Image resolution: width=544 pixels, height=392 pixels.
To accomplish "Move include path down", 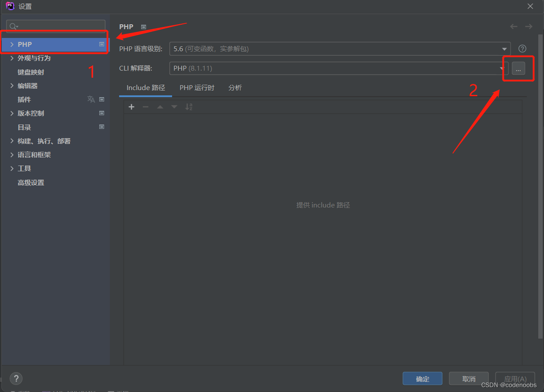I will pos(174,107).
